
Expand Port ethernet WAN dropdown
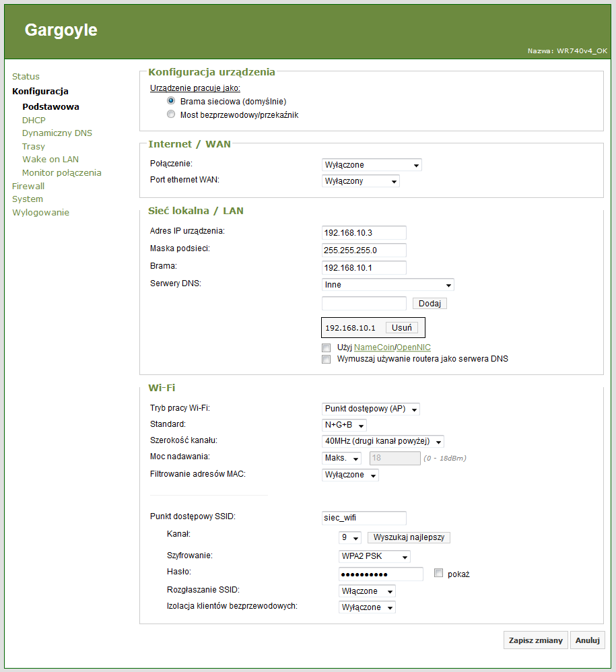click(361, 181)
